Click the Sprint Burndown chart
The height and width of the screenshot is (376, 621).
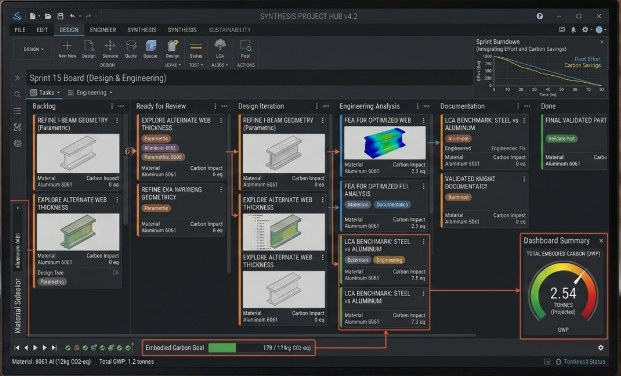point(547,71)
